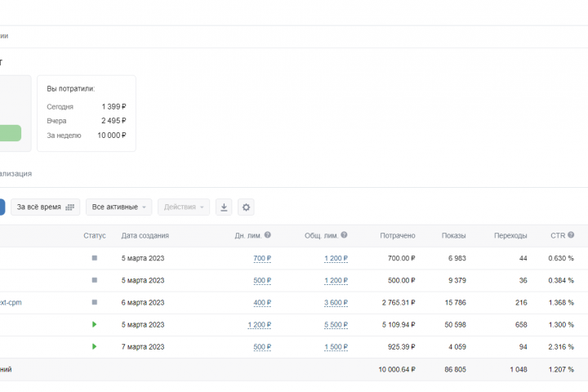This screenshot has width=588, height=392.
Task: Open the Все активные filter dropdown
Action: pyautogui.click(x=119, y=207)
